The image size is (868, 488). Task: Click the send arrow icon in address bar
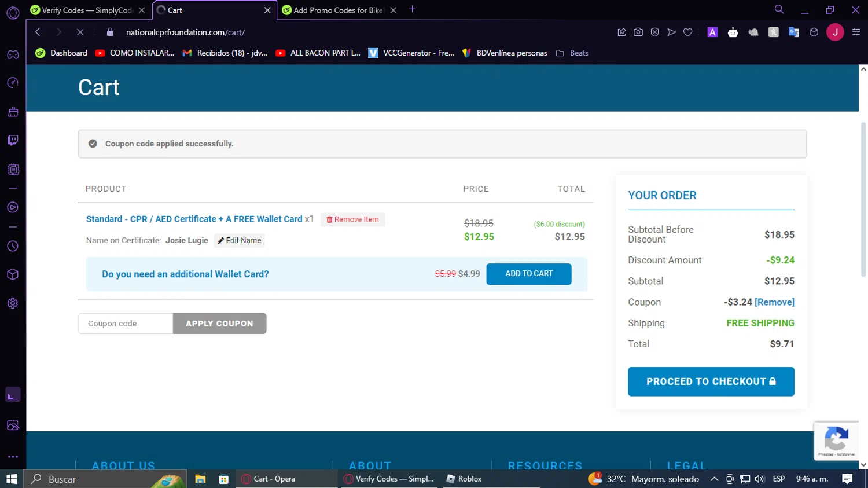pyautogui.click(x=671, y=32)
